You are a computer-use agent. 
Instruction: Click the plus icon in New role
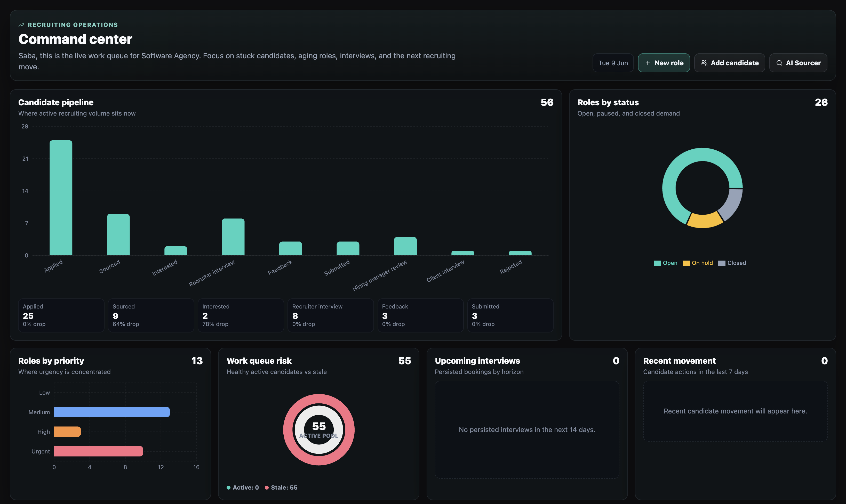648,63
